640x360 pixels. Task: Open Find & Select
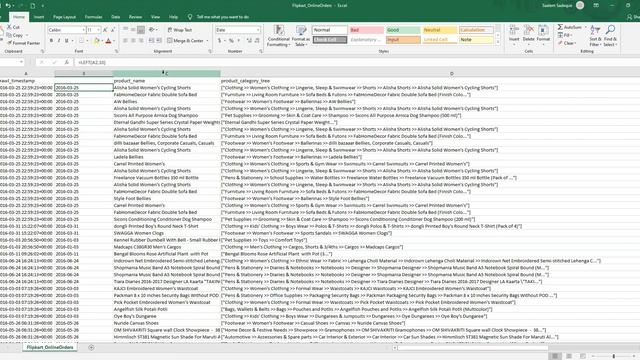(610, 36)
